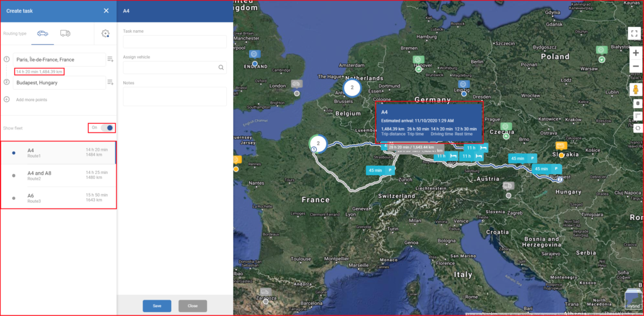The height and width of the screenshot is (316, 644).
Task: Click the Assign vehicle search field
Action: coord(175,67)
